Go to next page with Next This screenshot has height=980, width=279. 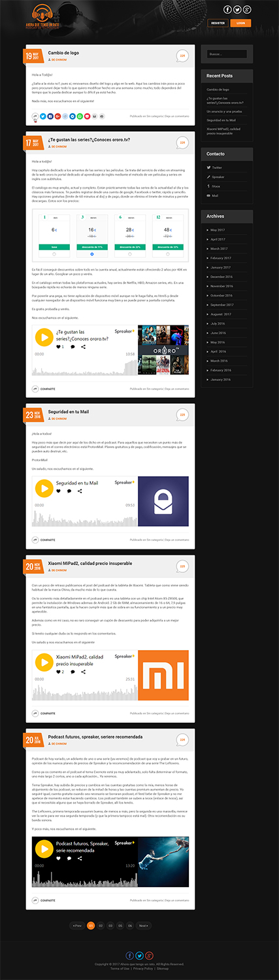144,926
